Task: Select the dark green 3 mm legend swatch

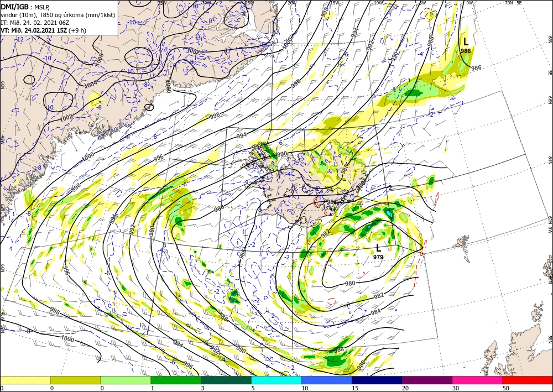Action: [x=226, y=380]
